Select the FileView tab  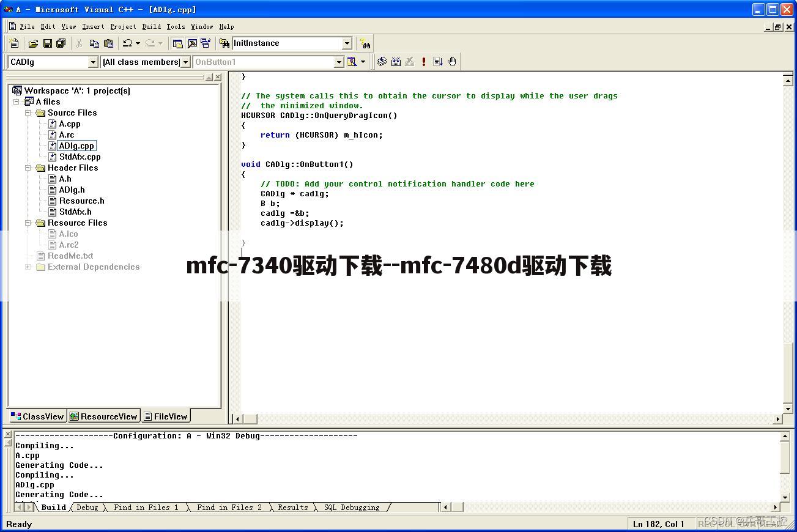166,416
